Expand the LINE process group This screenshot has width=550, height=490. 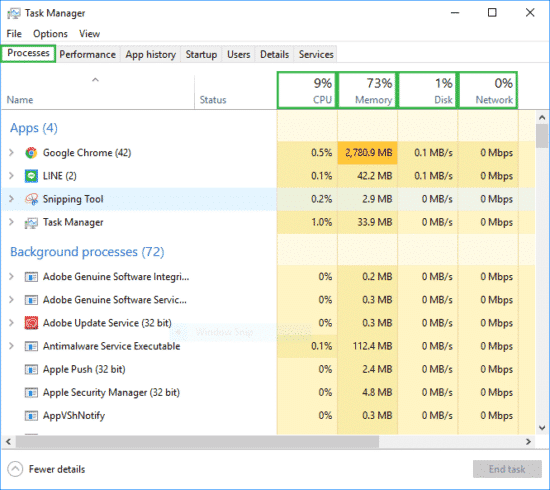[x=11, y=176]
